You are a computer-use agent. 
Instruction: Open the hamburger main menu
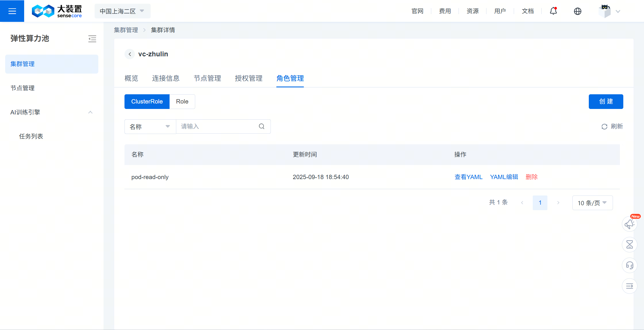point(12,11)
